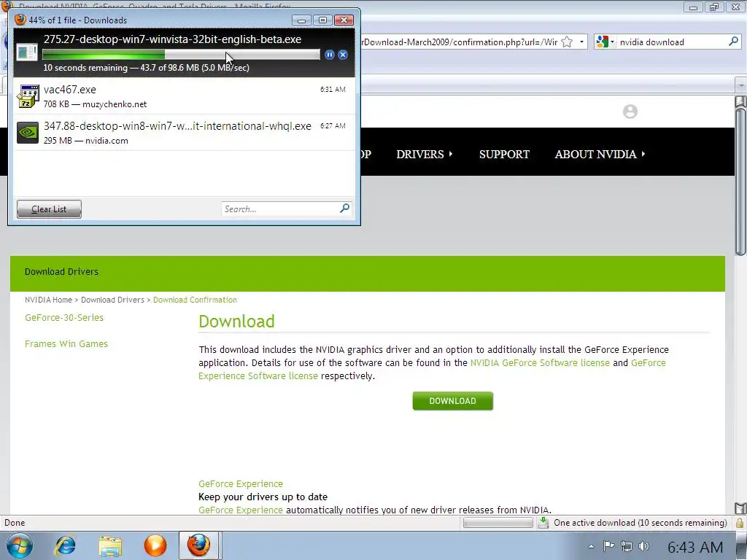Click the magnifier in the browser search box

734,42
